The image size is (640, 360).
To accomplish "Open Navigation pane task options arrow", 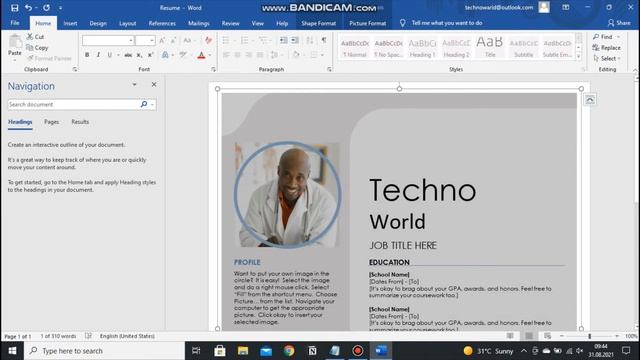I will pos(134,84).
